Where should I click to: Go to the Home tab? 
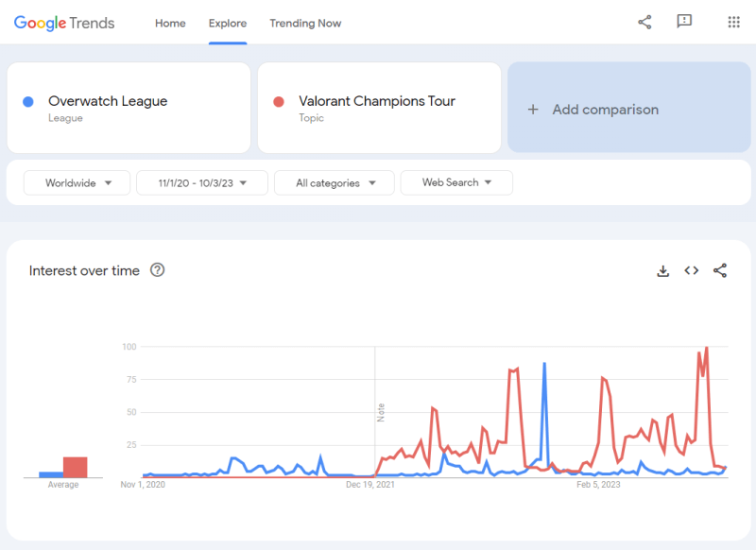click(170, 23)
